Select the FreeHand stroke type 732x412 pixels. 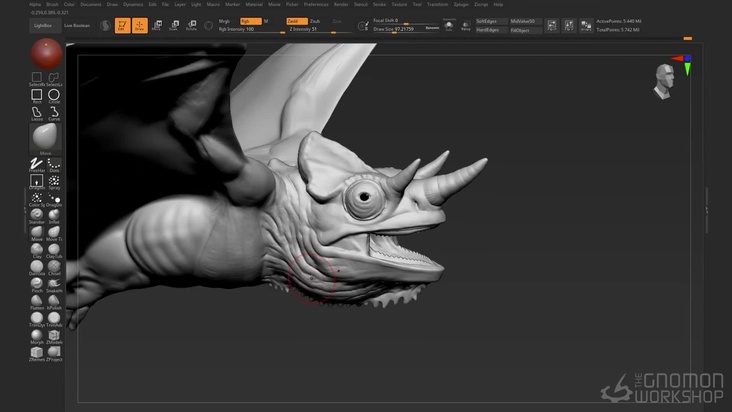(x=37, y=165)
